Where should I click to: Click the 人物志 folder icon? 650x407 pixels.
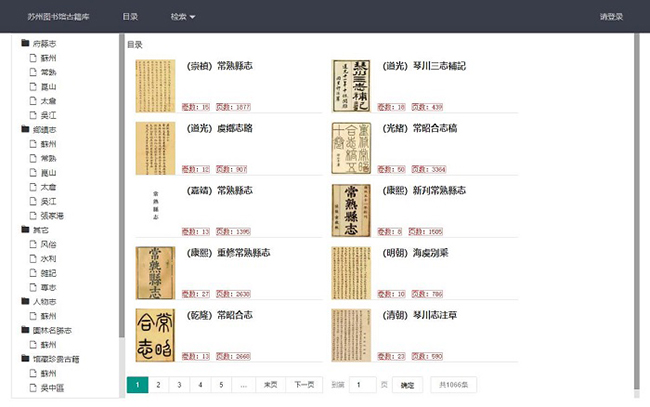[x=25, y=300]
